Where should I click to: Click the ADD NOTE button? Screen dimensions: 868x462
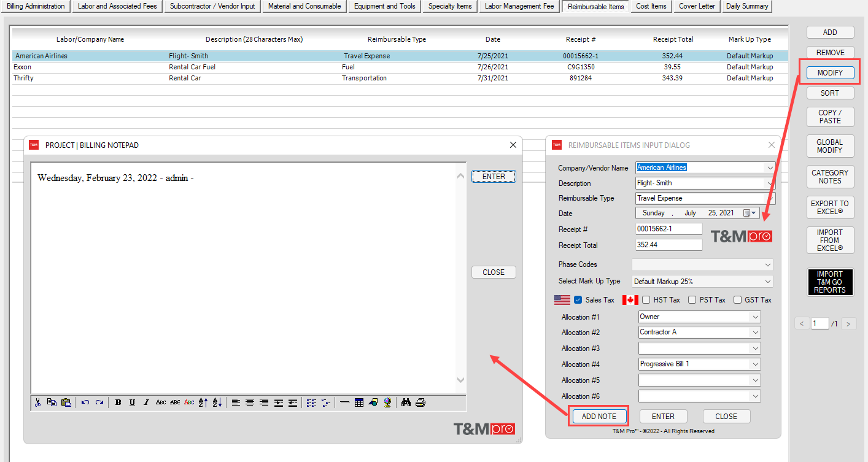(599, 417)
